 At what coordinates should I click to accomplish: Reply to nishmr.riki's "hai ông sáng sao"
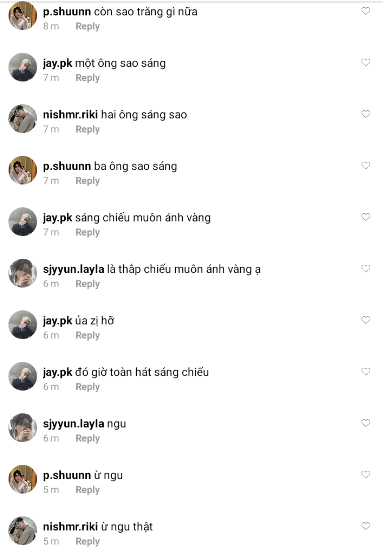point(88,130)
